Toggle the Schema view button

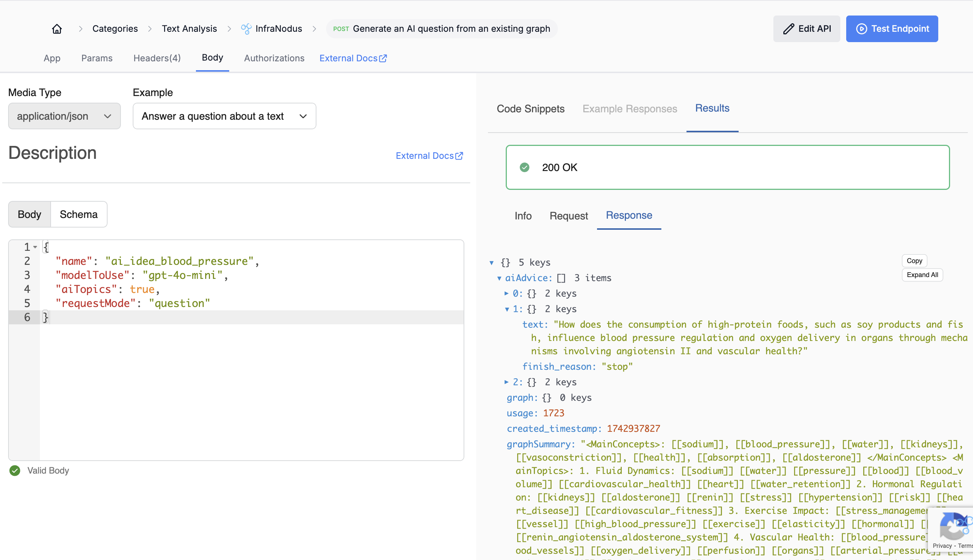[78, 214]
